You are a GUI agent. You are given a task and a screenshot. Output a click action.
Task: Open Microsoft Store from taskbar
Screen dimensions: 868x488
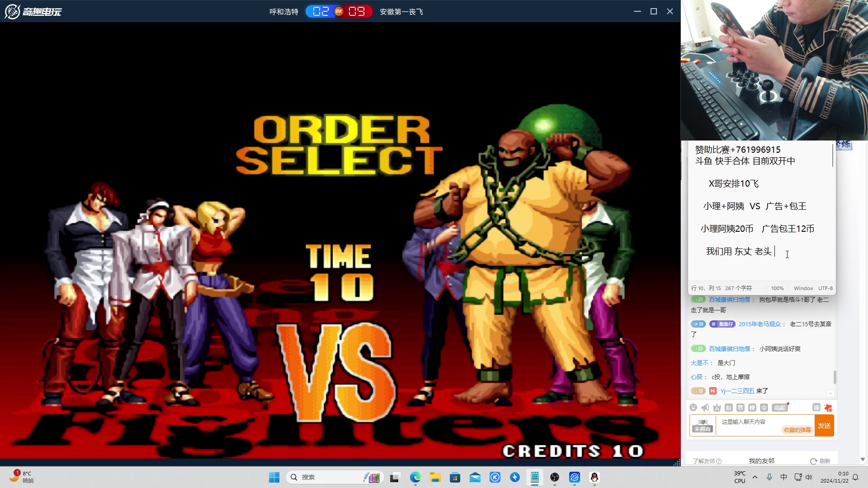455,477
